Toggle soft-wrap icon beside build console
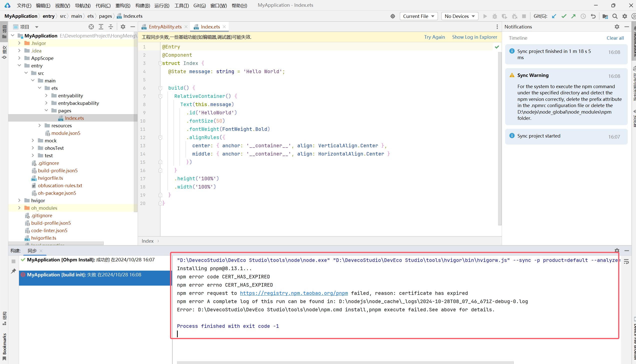Screen dimensions: 636x364 [x=626, y=261]
